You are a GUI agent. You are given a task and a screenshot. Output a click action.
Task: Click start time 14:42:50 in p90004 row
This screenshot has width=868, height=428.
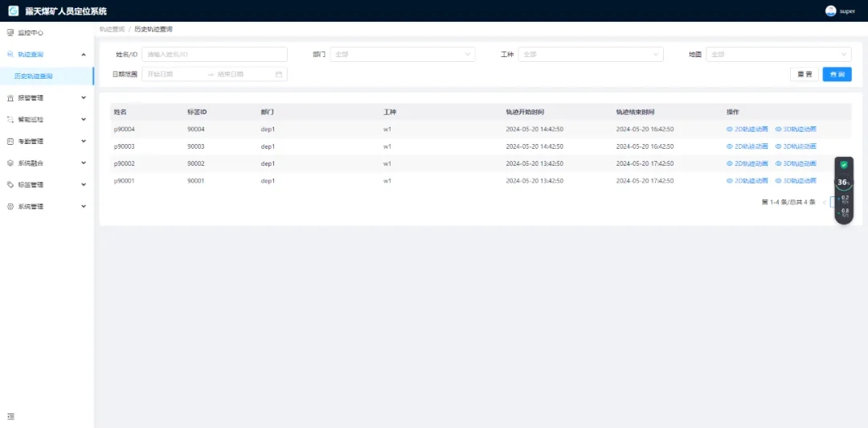click(x=534, y=130)
